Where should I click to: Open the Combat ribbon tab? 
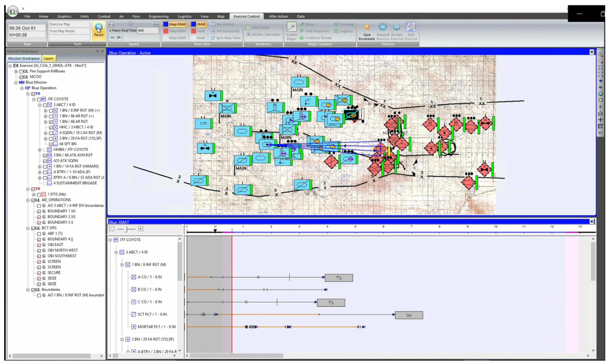[x=104, y=16]
